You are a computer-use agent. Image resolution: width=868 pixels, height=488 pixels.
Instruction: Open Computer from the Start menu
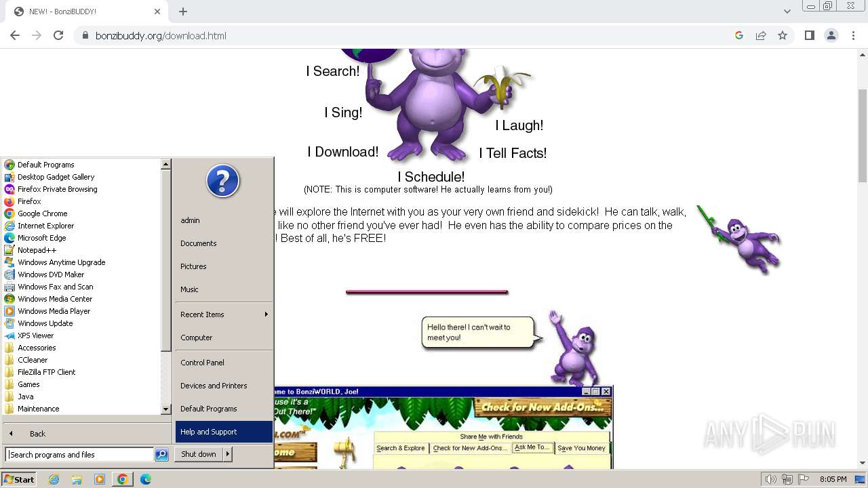point(224,338)
